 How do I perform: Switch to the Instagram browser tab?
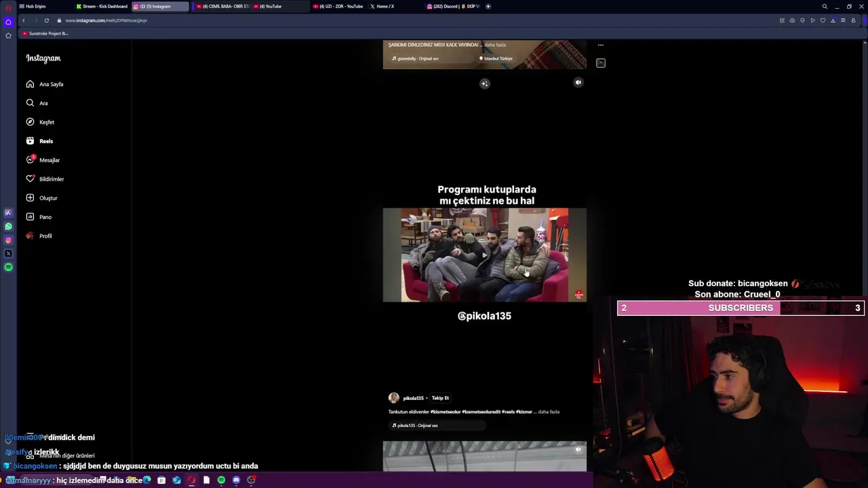160,6
